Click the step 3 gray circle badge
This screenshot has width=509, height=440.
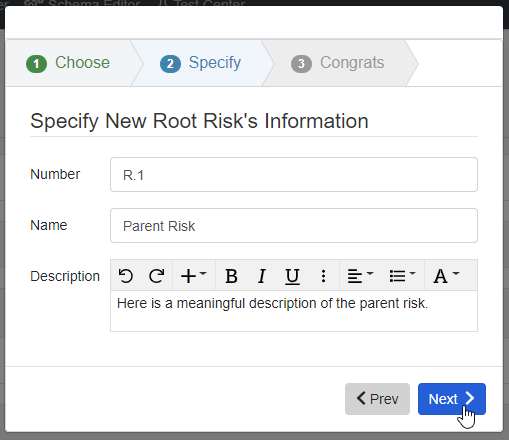pos(301,64)
